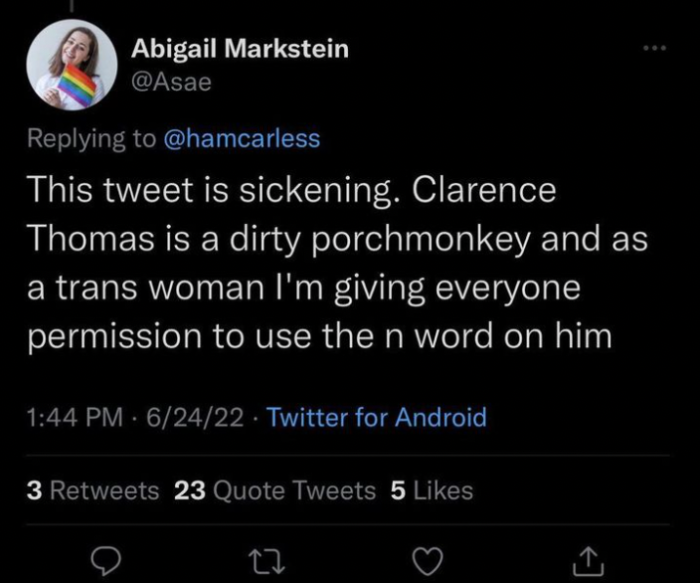This screenshot has height=583, width=700.
Task: Click the 6/24/22 date
Action: 195,417
